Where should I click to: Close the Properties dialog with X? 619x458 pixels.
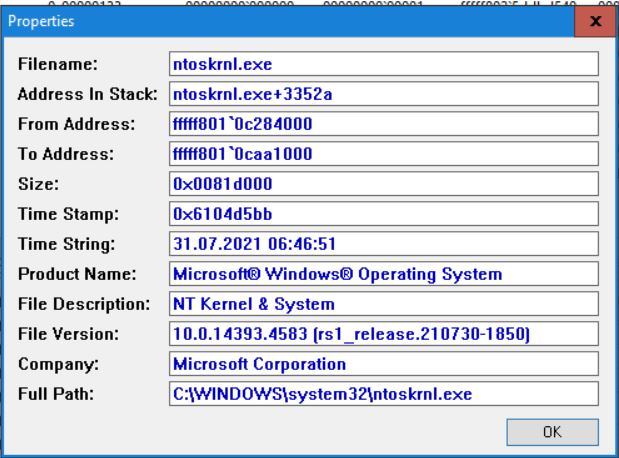click(596, 21)
